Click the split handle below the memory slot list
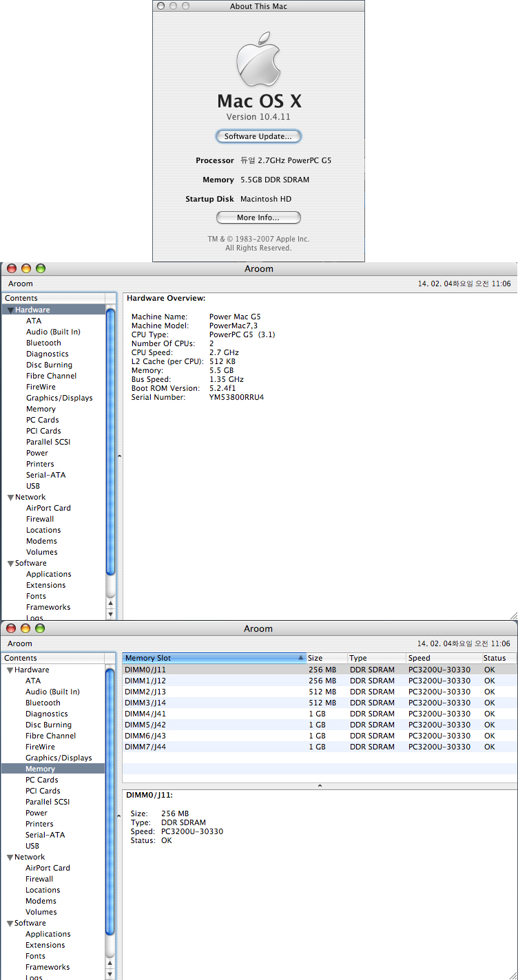 [319, 785]
